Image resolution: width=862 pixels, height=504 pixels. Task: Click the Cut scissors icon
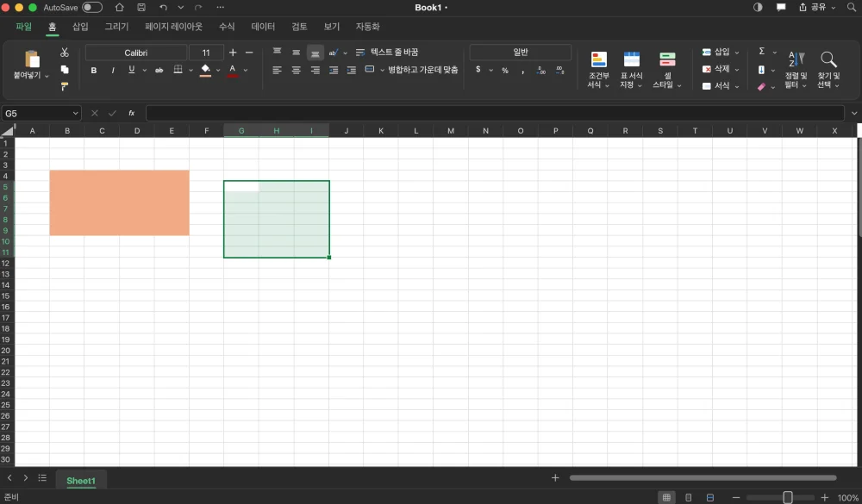(x=65, y=53)
